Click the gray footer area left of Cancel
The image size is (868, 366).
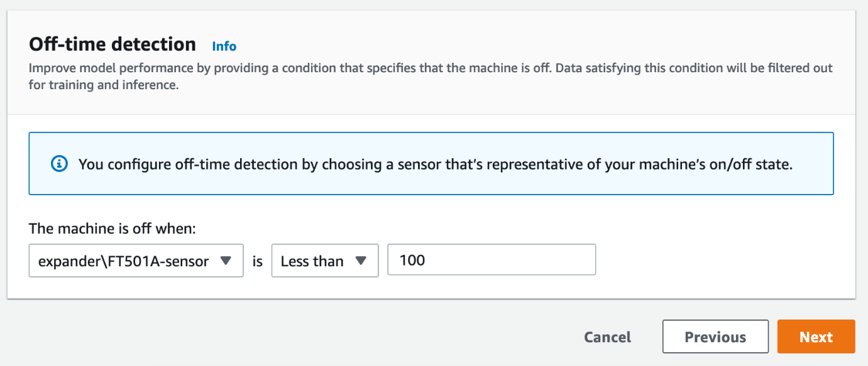coord(314,337)
